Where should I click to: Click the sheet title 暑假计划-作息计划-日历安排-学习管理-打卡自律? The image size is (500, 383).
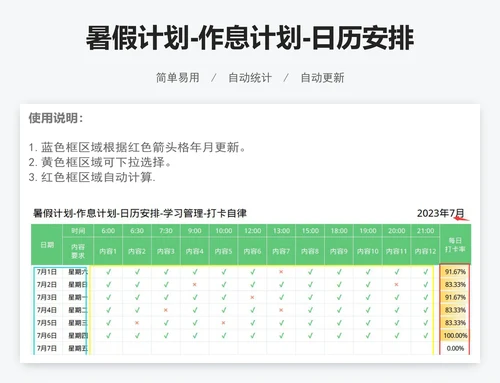[140, 213]
